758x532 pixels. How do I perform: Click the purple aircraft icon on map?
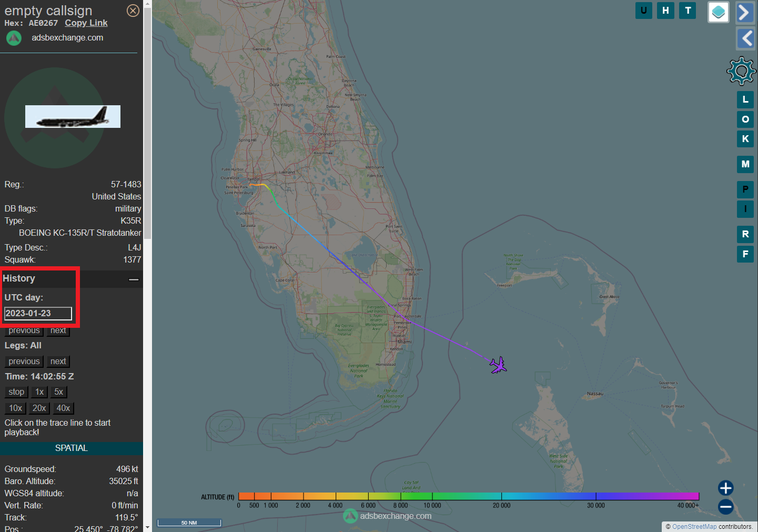click(498, 365)
